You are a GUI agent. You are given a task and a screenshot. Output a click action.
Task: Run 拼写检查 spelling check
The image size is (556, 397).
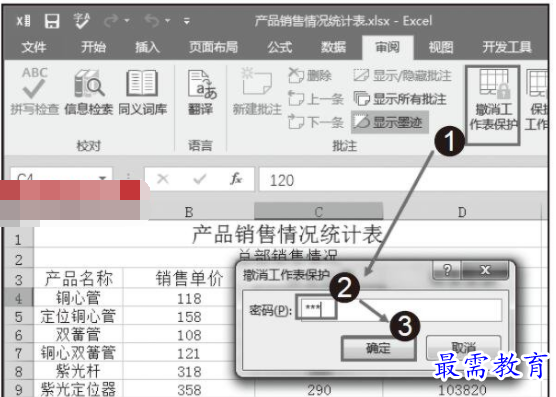34,92
